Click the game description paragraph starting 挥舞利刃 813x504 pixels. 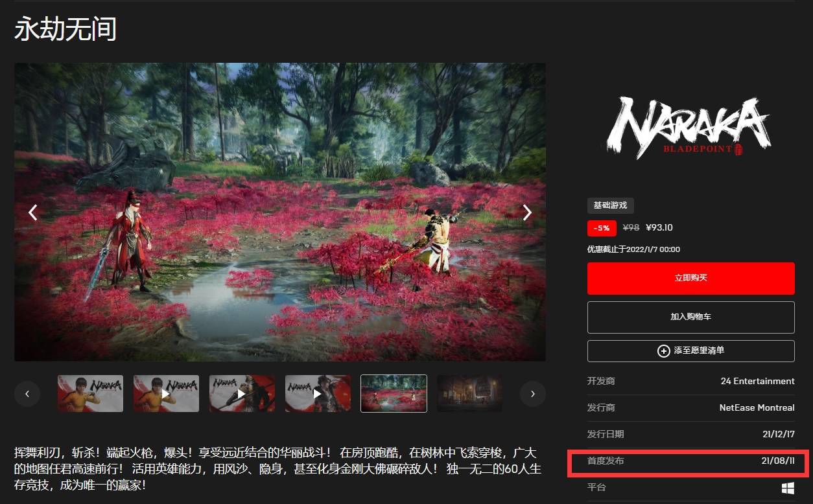tap(277, 468)
